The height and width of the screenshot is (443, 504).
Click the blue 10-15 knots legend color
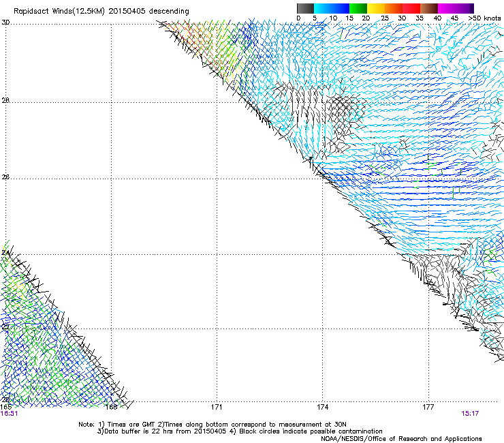coord(341,8)
